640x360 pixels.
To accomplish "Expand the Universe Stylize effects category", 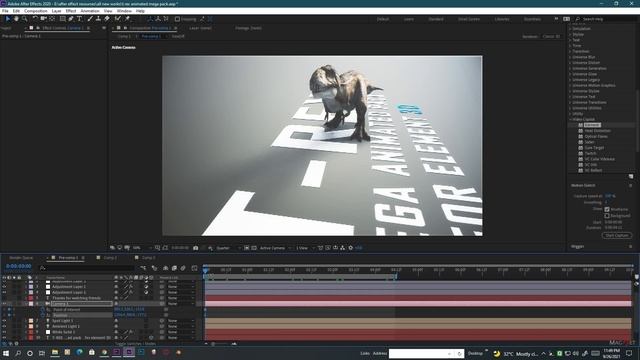I will 570,91.
